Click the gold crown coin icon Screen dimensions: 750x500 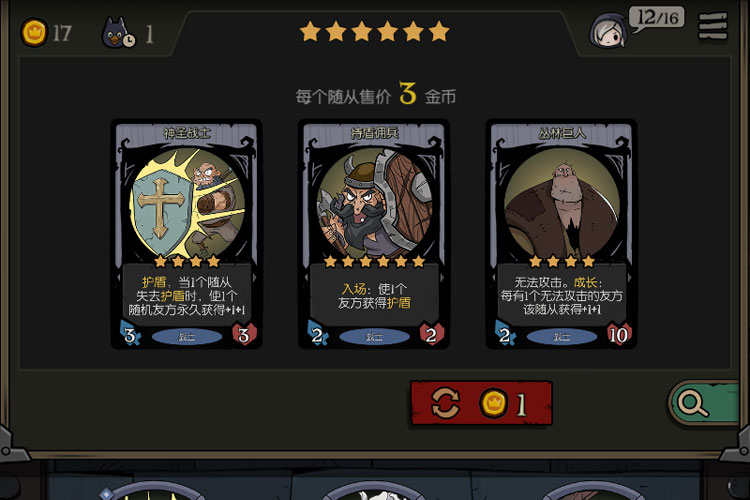tap(34, 33)
